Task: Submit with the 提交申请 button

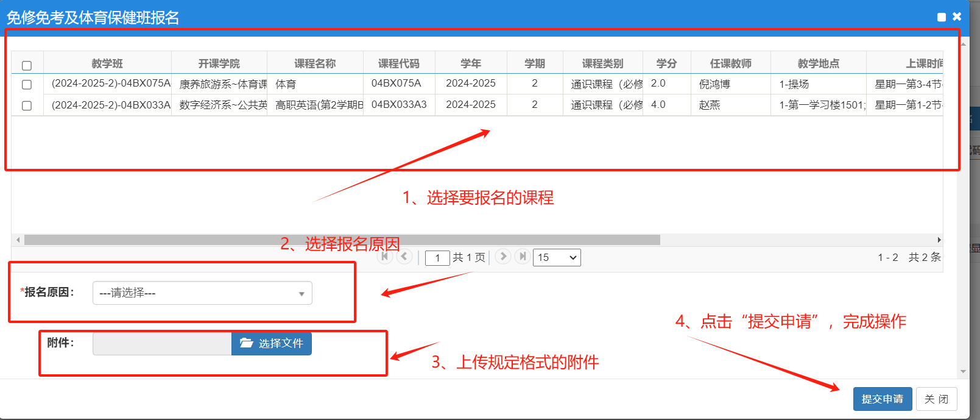Action: tap(882, 399)
